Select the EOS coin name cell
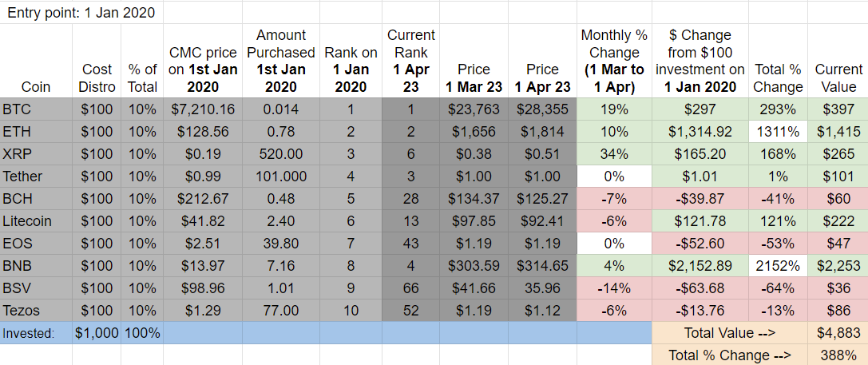 click(x=36, y=243)
